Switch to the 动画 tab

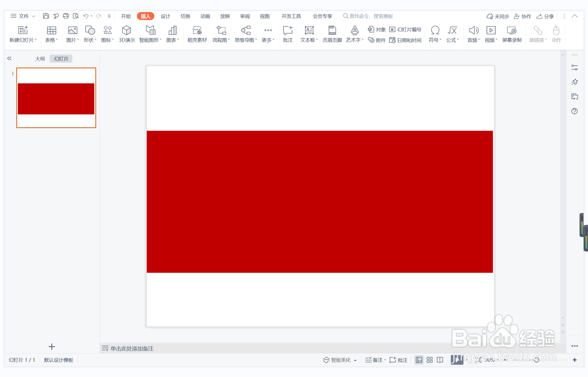point(205,16)
